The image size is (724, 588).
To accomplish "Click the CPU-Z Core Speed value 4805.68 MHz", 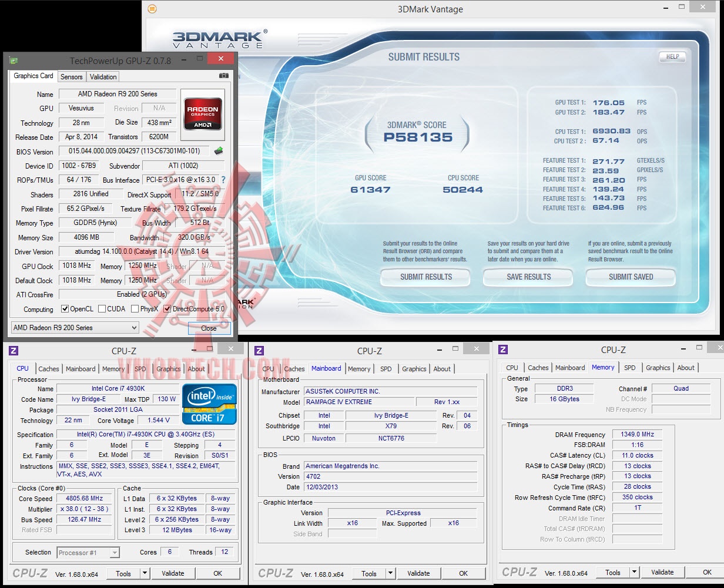I will (83, 499).
